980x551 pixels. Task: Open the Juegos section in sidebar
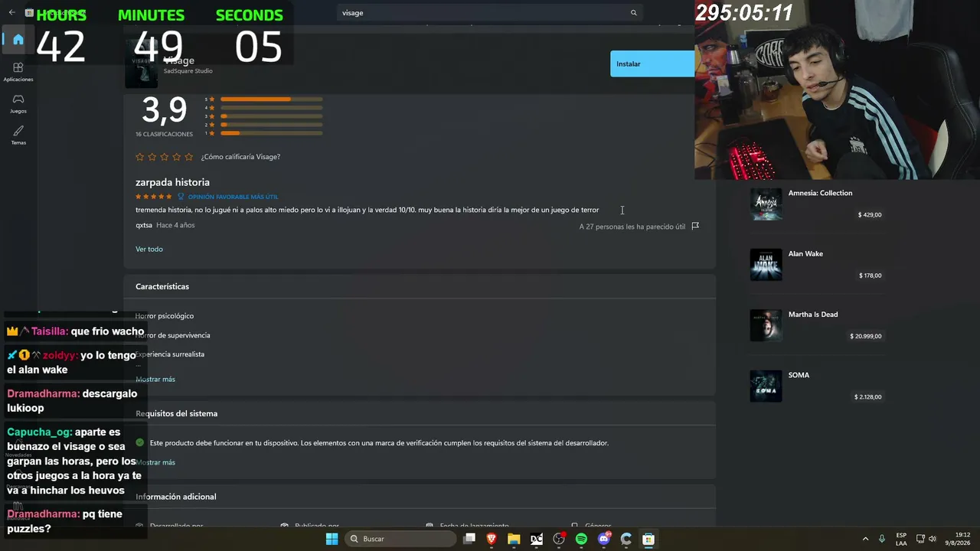pyautogui.click(x=18, y=103)
